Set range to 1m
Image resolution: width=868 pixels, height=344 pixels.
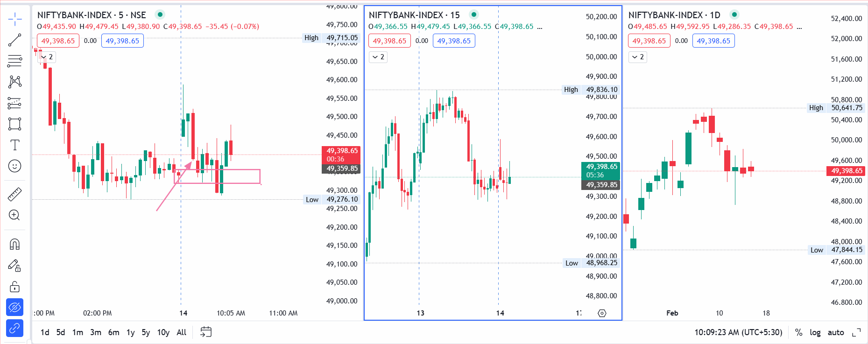click(x=78, y=332)
